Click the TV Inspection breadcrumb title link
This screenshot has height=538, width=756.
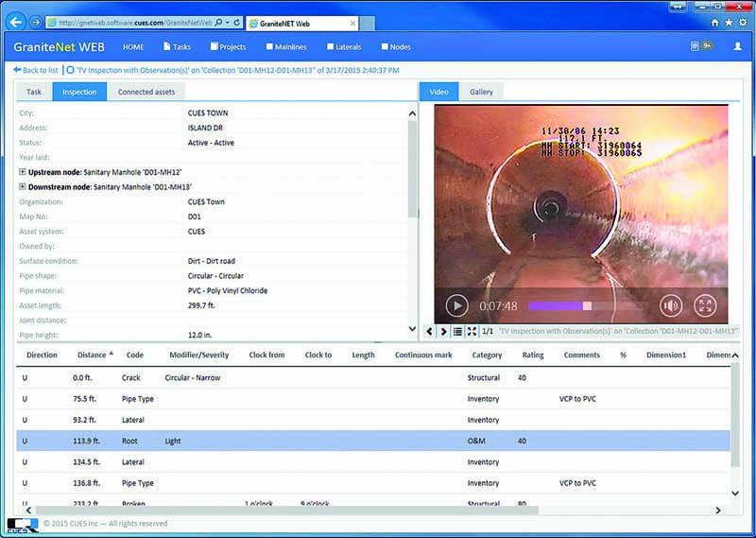point(238,71)
